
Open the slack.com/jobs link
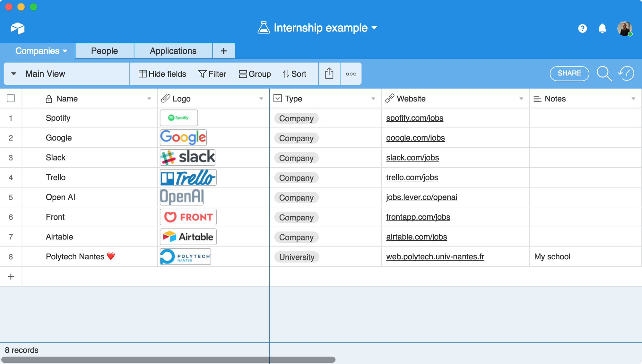coord(412,158)
